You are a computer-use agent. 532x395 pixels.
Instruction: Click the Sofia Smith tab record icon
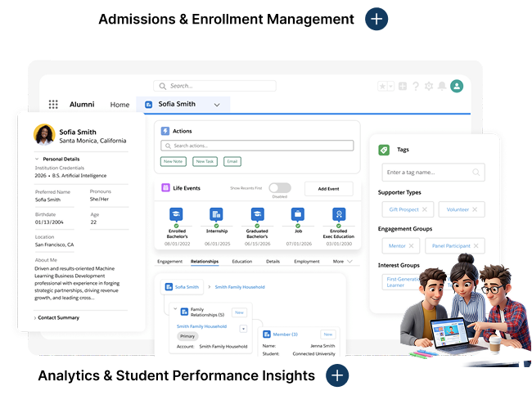(149, 105)
